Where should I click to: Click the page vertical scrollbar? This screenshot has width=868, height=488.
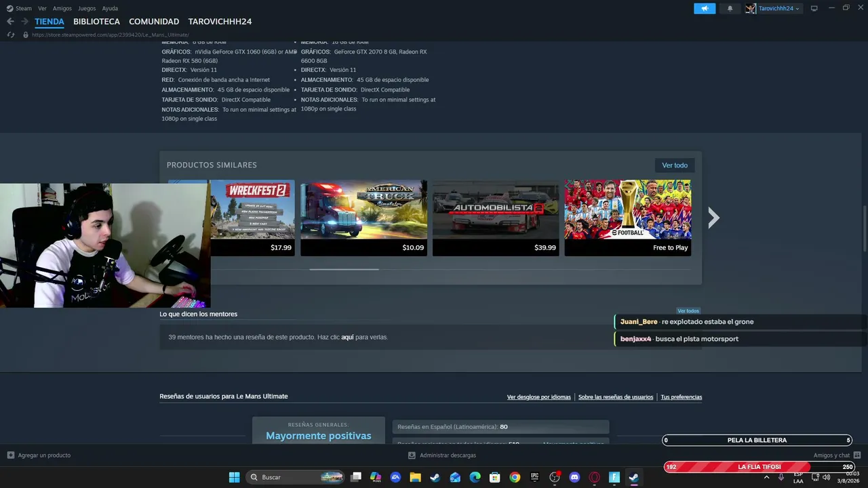865,227
